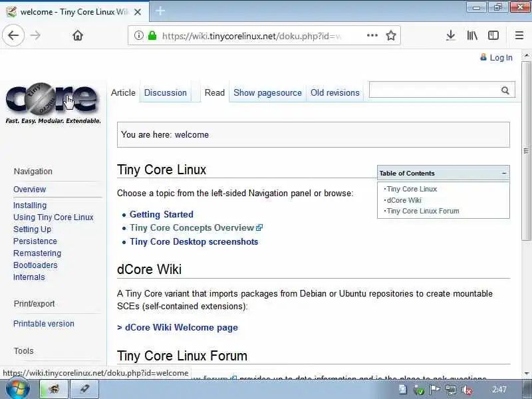Open Persistence sidebar link

pyautogui.click(x=35, y=241)
